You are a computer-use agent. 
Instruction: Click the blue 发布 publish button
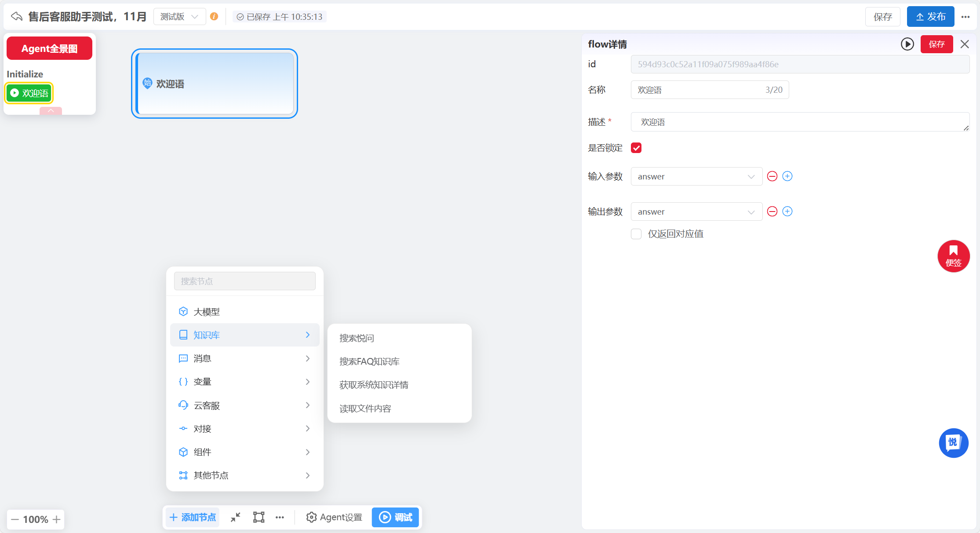tap(930, 17)
